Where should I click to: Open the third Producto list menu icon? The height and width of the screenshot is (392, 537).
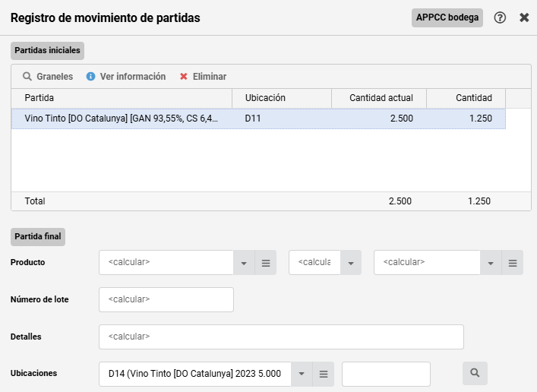[513, 263]
